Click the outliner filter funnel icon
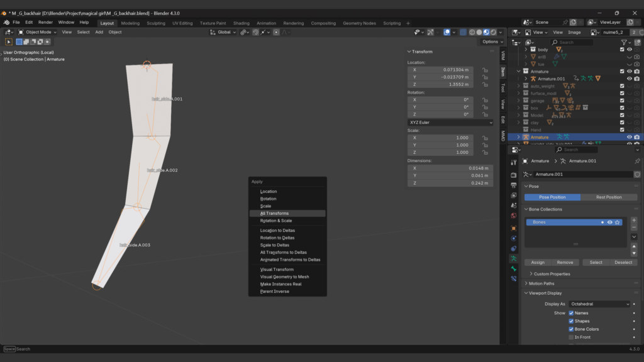 tap(625, 42)
